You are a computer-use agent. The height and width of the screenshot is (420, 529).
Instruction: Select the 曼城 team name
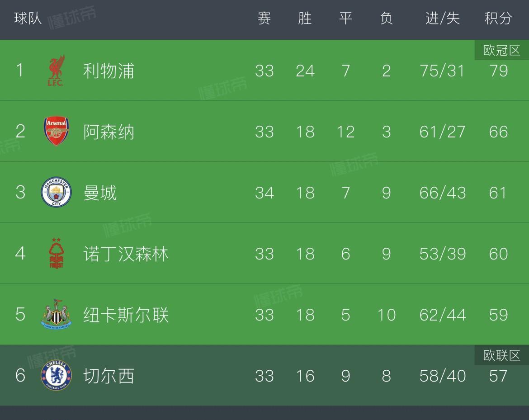point(100,193)
